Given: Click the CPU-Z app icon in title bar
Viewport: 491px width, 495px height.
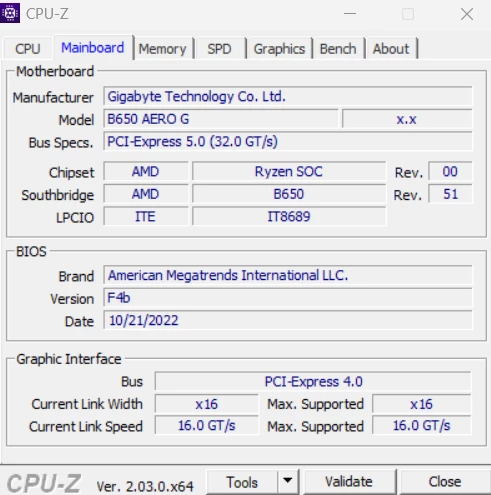Looking at the screenshot, I should pyautogui.click(x=10, y=13).
